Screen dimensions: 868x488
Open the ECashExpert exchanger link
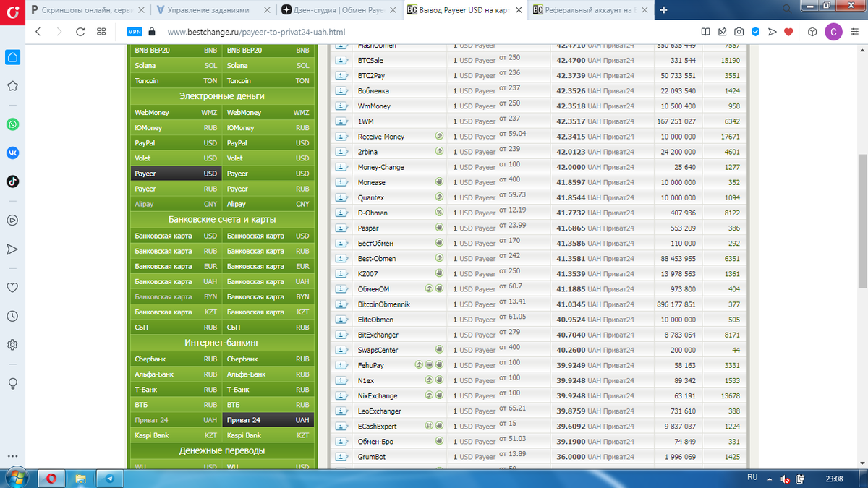click(x=378, y=427)
